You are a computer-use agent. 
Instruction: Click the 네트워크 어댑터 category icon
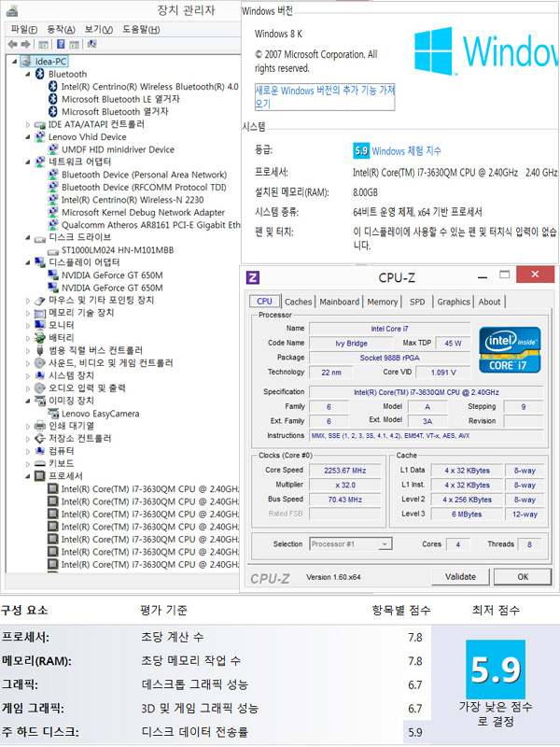(40, 162)
